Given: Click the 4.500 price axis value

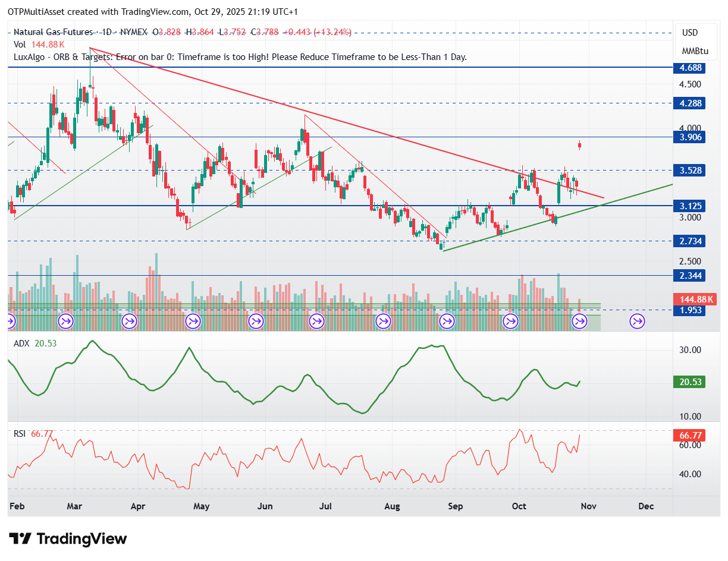Looking at the screenshot, I should point(690,84).
